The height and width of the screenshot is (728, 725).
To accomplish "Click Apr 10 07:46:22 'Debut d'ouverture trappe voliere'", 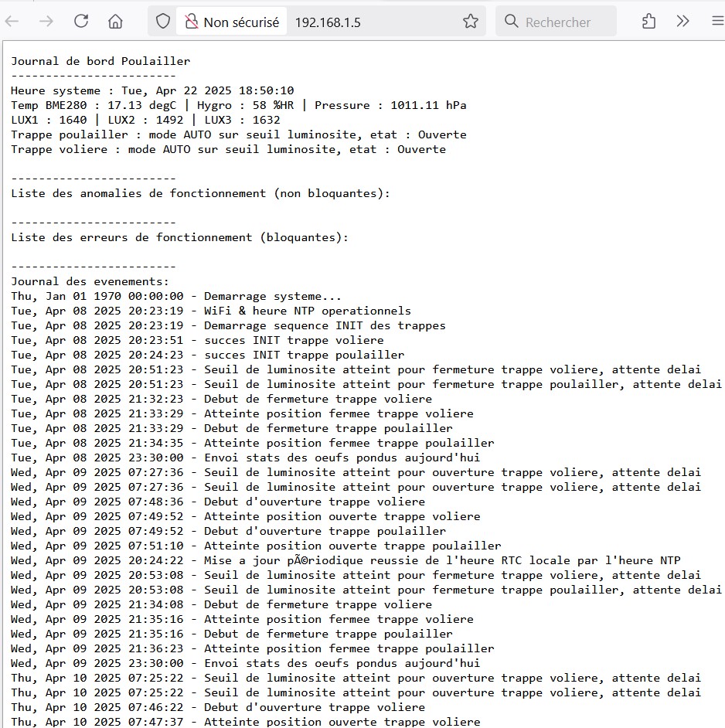I will 218,708.
